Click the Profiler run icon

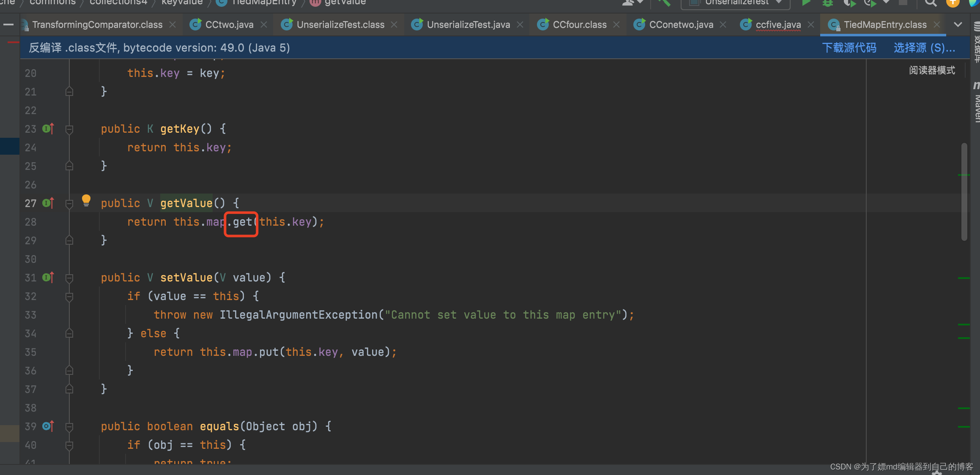871,3
